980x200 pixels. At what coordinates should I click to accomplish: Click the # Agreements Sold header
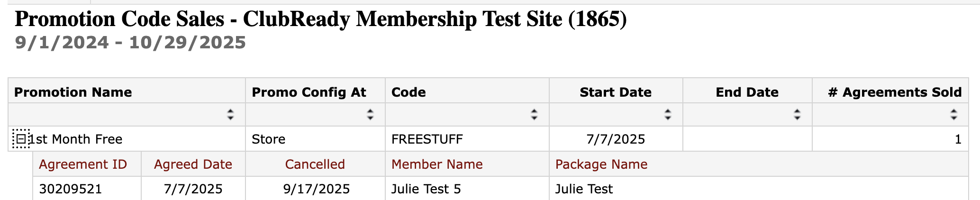click(x=895, y=92)
